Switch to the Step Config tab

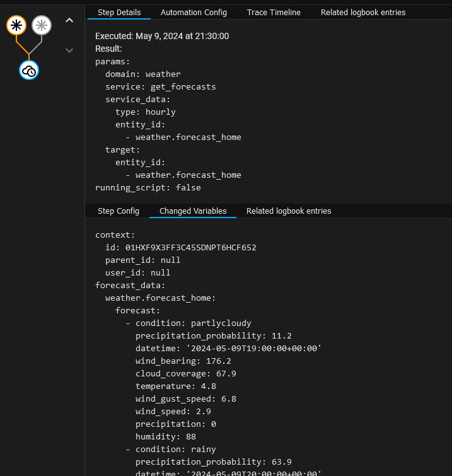119,211
